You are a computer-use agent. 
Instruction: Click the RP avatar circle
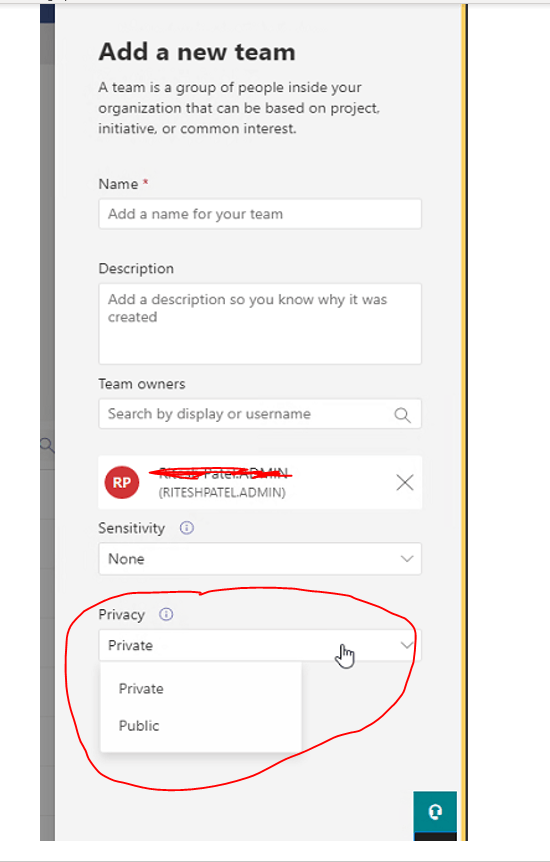coord(122,482)
